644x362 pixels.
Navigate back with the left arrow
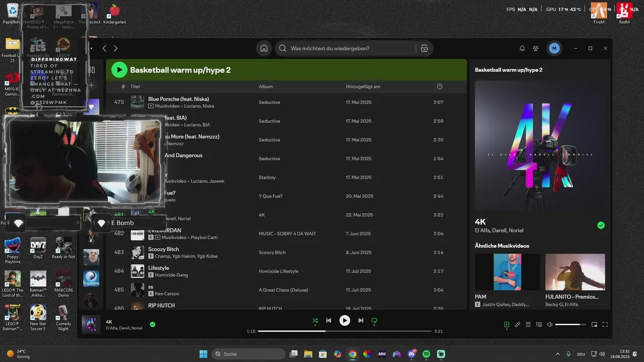point(104,48)
